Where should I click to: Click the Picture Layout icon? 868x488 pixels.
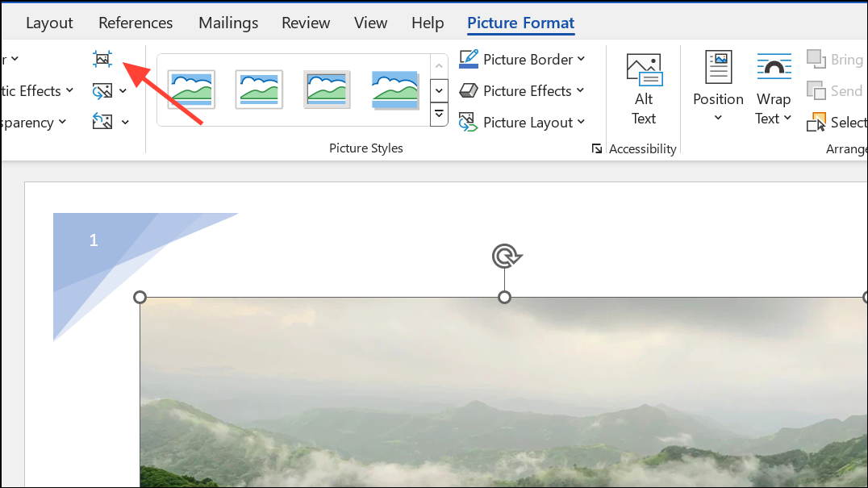[x=469, y=123]
